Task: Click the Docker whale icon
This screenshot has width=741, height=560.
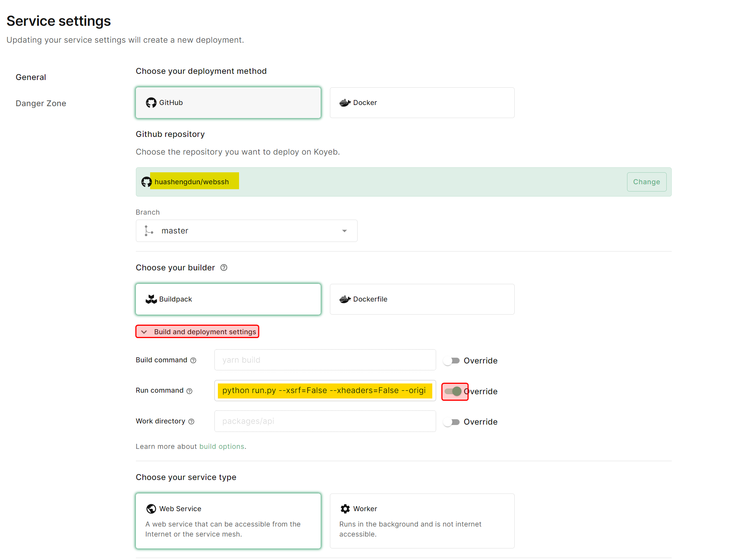Action: pyautogui.click(x=345, y=103)
